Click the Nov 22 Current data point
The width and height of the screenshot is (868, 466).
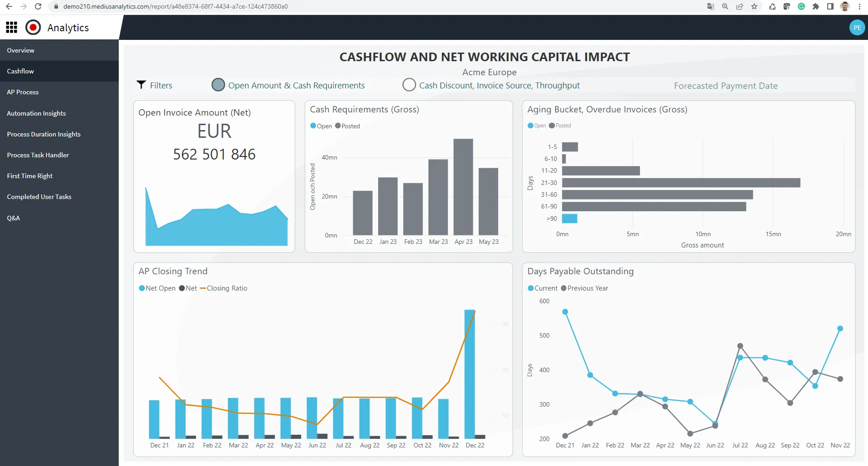tap(840, 329)
